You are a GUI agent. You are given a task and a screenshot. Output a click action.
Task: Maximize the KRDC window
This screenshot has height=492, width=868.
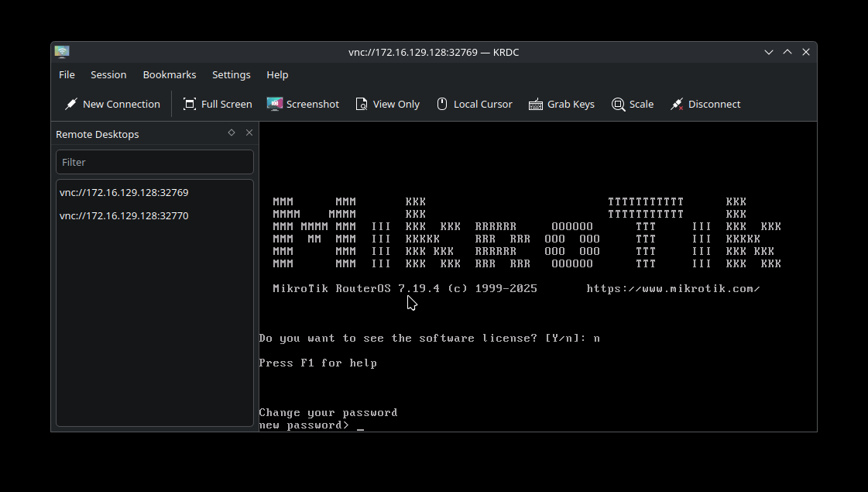[x=787, y=52]
